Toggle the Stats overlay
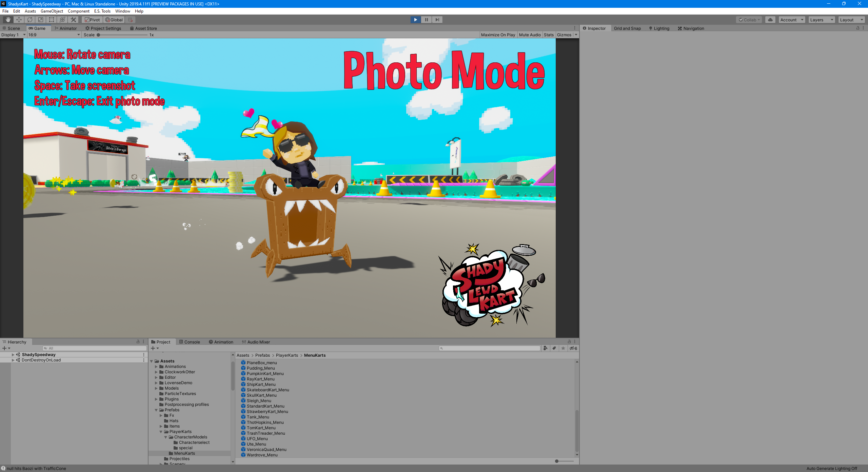 pos(549,35)
